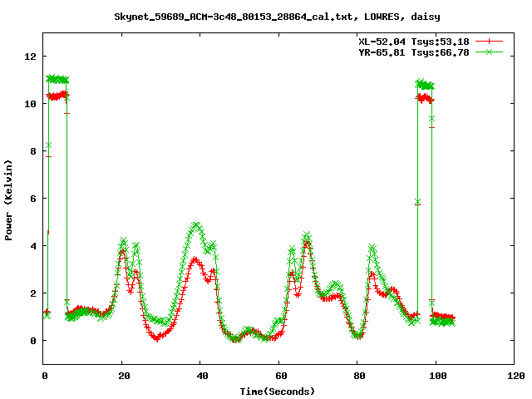The height and width of the screenshot is (399, 532).
Task: Click the x-axis tick label 20
Action: 124,376
